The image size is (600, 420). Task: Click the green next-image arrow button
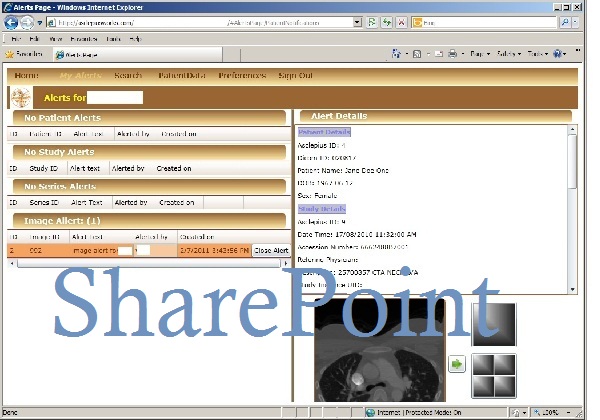click(x=457, y=364)
